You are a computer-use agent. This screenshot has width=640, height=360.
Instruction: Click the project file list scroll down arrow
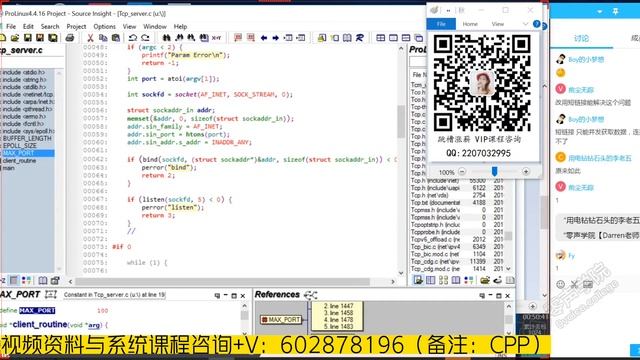pyautogui.click(x=509, y=269)
